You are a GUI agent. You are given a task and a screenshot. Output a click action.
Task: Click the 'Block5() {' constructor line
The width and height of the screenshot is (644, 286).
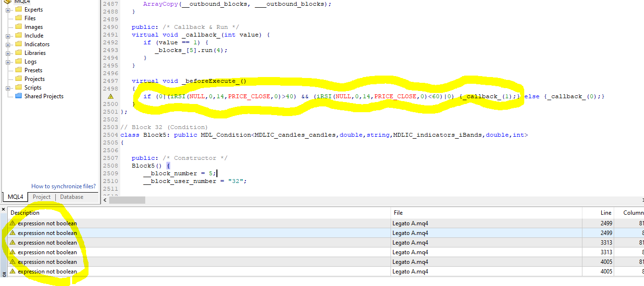(x=151, y=166)
